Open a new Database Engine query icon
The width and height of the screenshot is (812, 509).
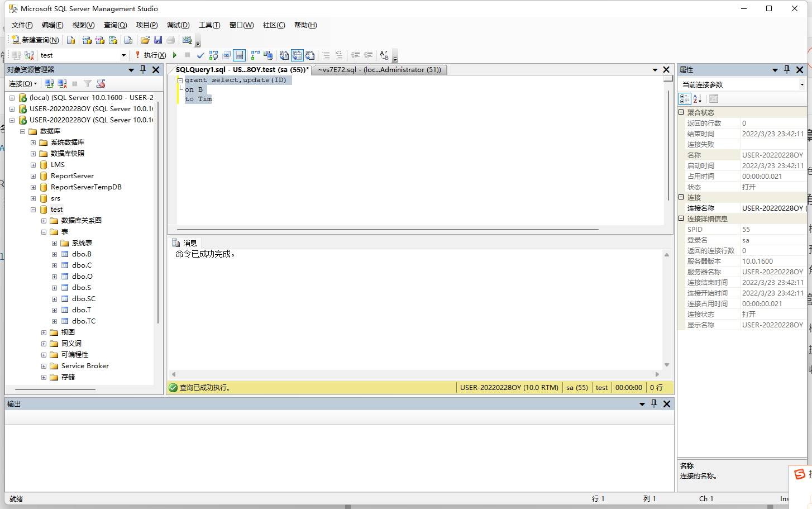pos(71,40)
